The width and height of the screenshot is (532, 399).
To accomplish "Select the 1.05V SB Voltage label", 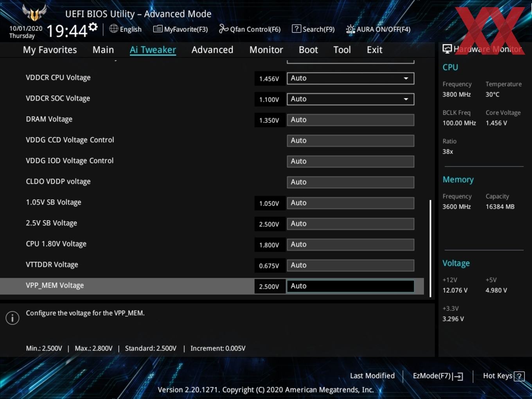I will (54, 202).
